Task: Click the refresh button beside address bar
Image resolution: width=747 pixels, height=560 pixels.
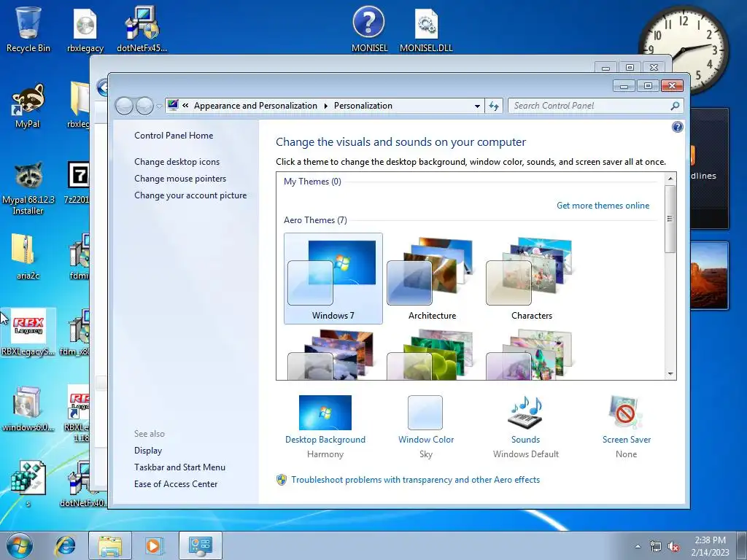Action: [x=494, y=106]
